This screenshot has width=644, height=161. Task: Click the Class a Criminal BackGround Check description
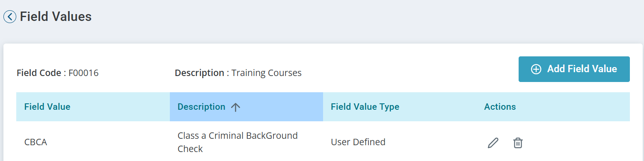coord(237,142)
